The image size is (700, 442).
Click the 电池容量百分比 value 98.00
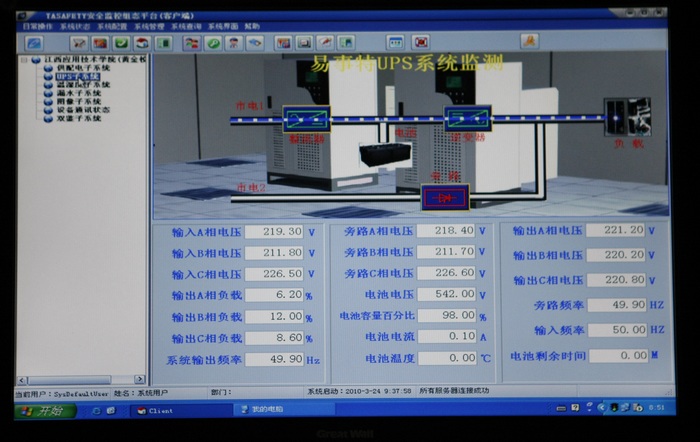click(x=446, y=315)
